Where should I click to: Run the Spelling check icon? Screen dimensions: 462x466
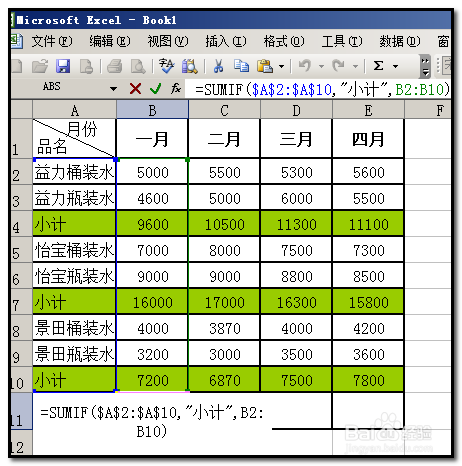tap(166, 66)
